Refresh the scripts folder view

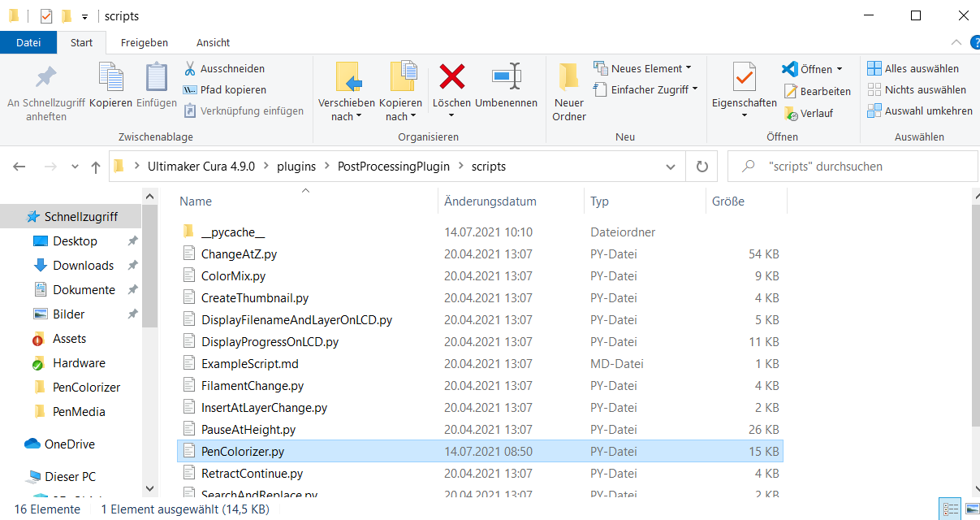(x=702, y=167)
